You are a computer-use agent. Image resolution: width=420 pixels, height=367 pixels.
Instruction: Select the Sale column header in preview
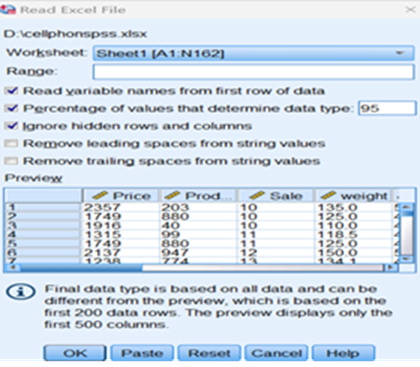(x=276, y=196)
